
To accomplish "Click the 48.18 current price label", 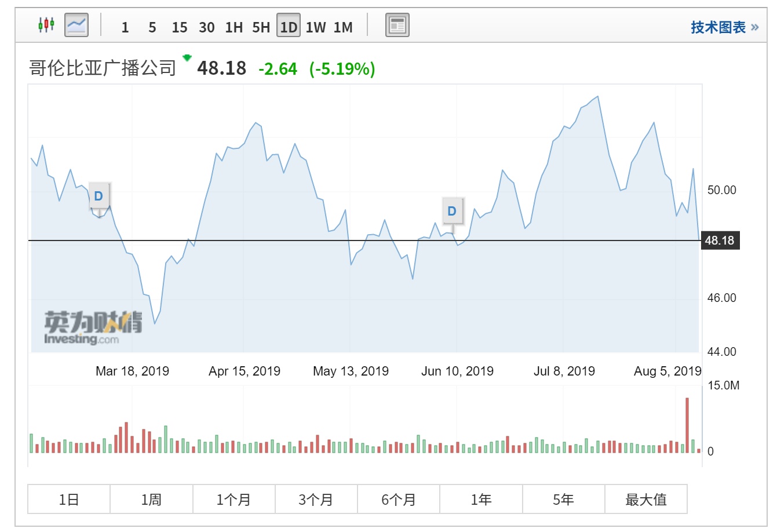I will tap(720, 241).
